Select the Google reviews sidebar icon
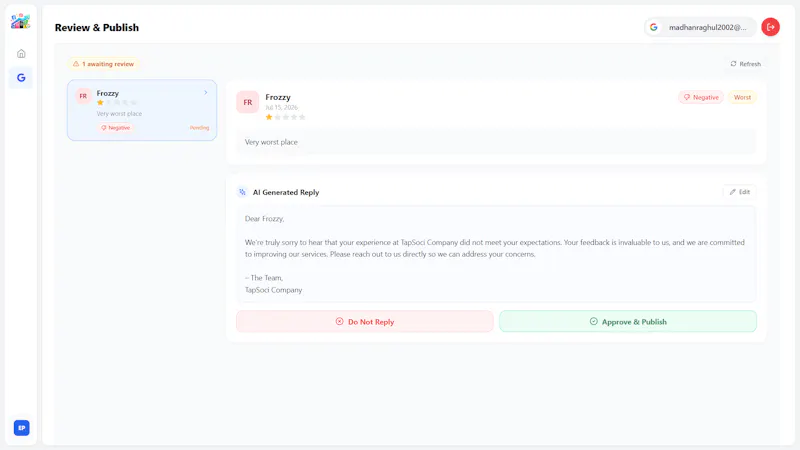 click(21, 78)
